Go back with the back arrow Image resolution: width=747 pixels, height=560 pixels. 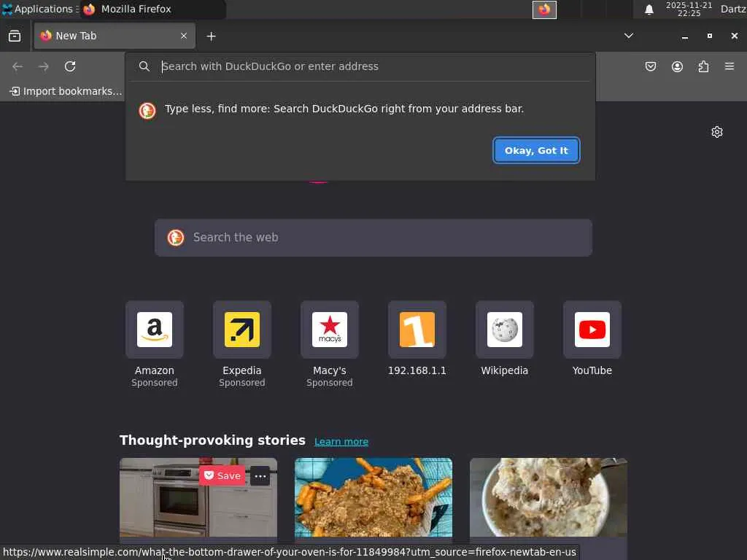coord(18,66)
